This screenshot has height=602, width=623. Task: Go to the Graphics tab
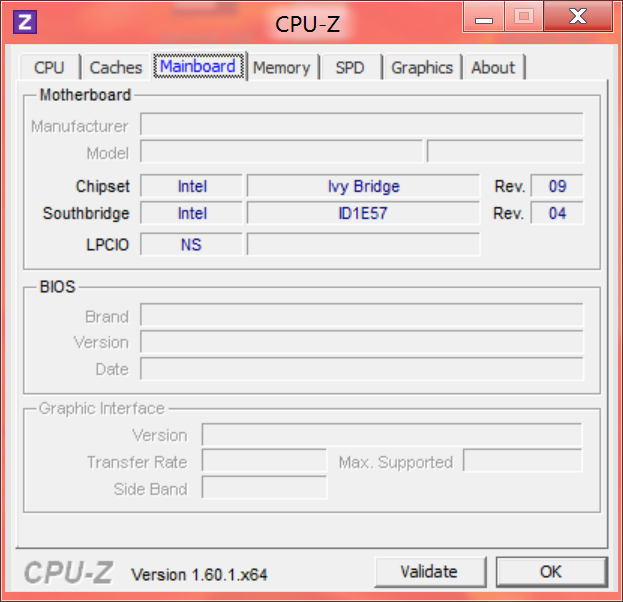pos(422,67)
